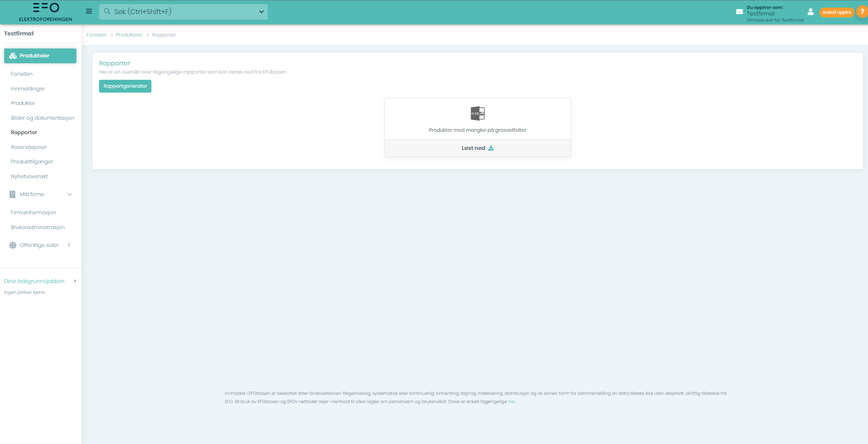Expand the Offentlige sider chevron

point(69,245)
